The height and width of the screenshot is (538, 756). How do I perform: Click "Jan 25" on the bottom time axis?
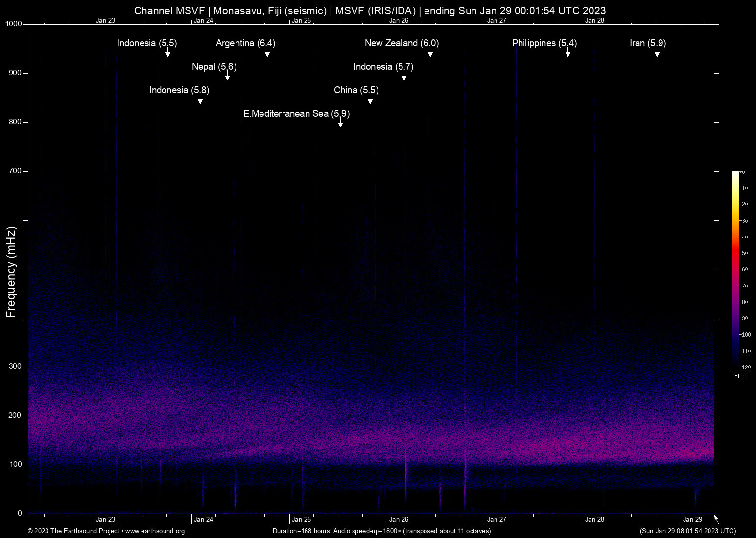click(302, 520)
